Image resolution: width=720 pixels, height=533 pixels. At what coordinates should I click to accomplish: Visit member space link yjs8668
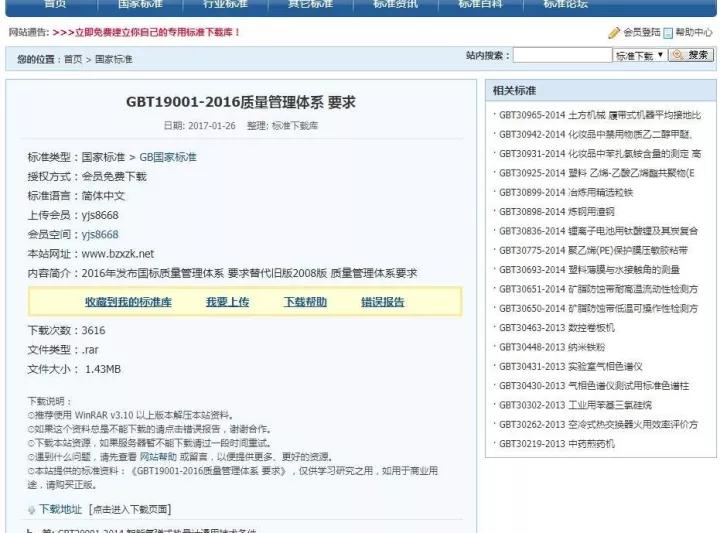click(x=100, y=234)
